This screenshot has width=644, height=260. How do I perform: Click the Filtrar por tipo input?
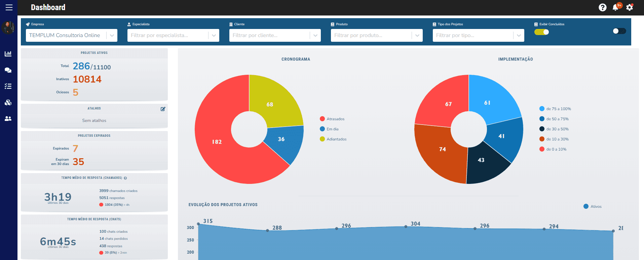coord(473,35)
